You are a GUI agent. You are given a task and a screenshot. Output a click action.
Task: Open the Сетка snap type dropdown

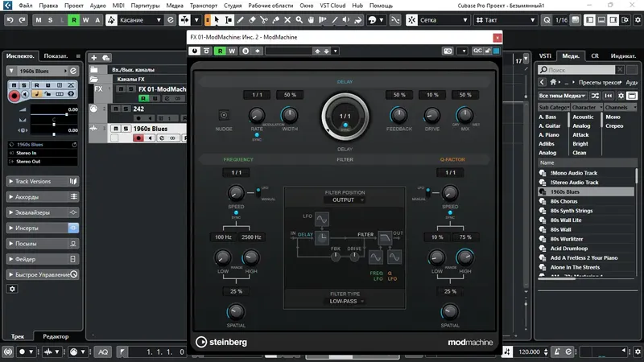pyautogui.click(x=444, y=19)
